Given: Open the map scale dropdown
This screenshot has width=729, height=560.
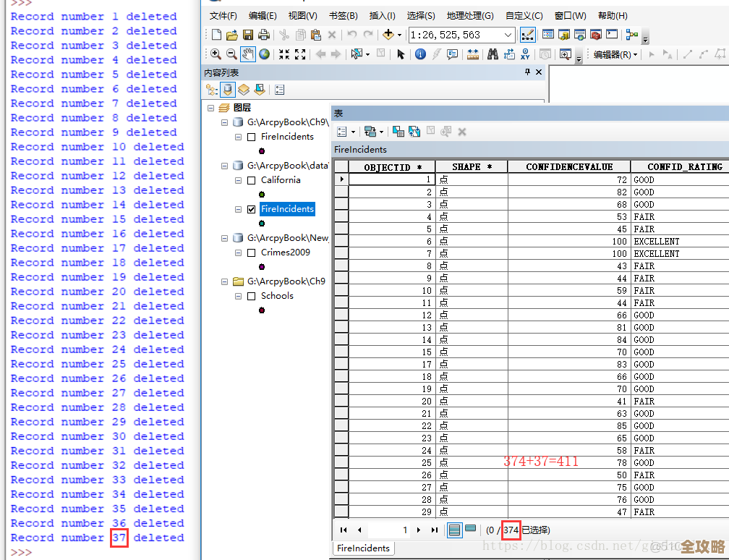Looking at the screenshot, I should click(508, 35).
